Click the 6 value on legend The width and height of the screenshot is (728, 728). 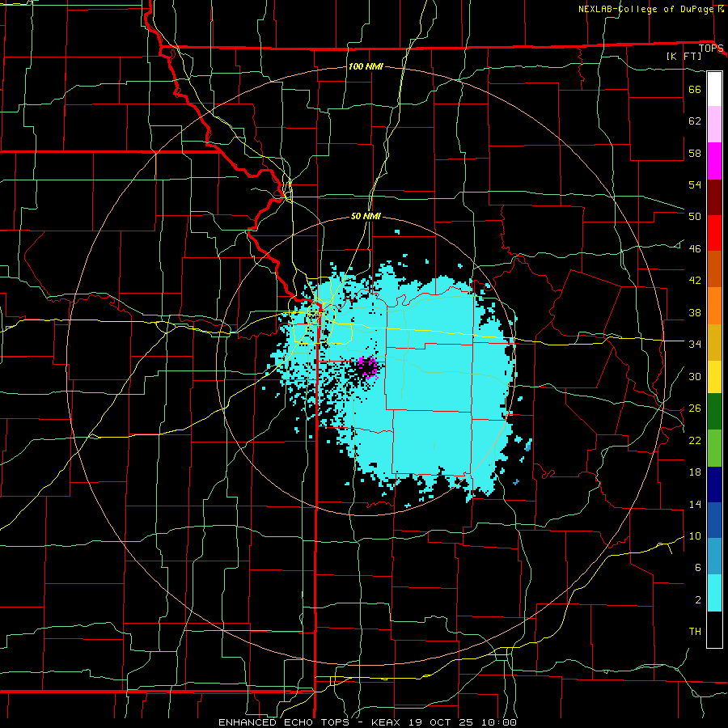pyautogui.click(x=697, y=568)
